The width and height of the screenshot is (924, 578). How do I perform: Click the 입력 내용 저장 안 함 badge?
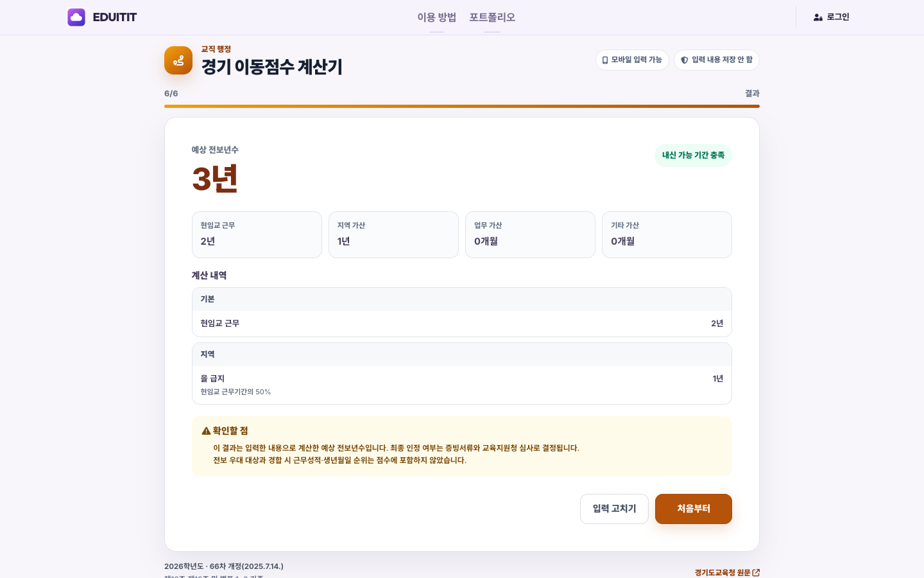[717, 60]
